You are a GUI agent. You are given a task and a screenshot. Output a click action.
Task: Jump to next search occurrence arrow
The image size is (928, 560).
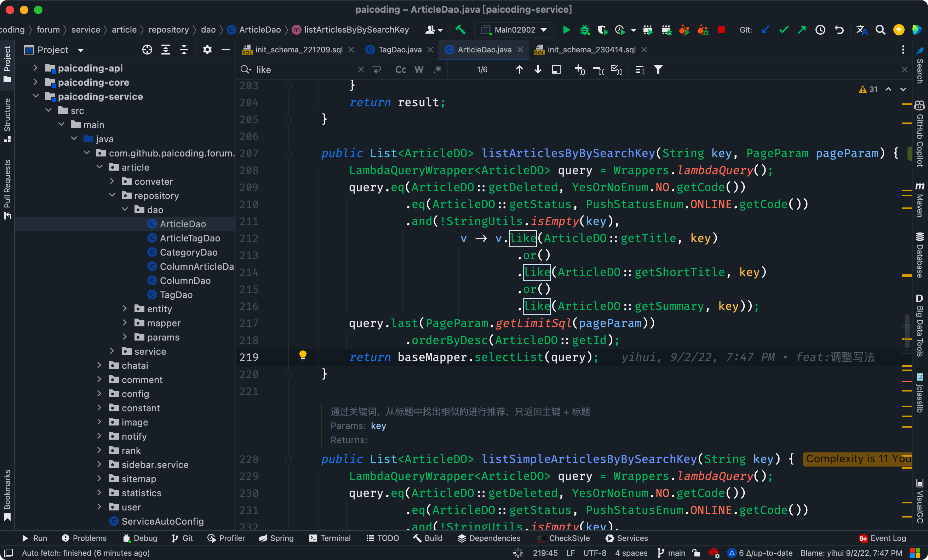point(538,70)
